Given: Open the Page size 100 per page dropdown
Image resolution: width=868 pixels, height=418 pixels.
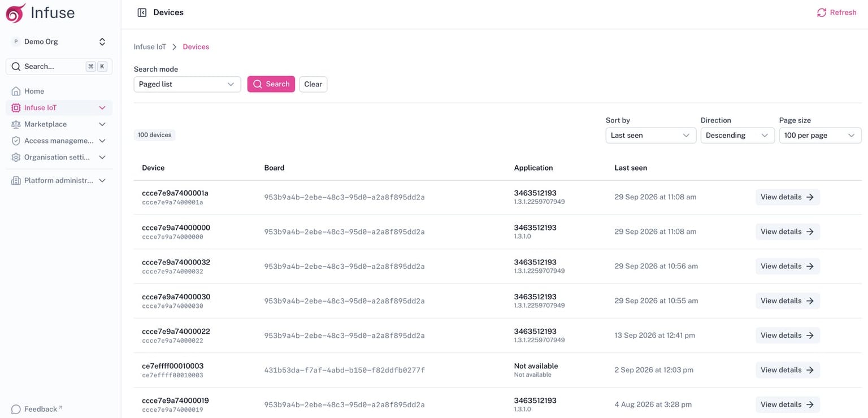Looking at the screenshot, I should pyautogui.click(x=820, y=136).
